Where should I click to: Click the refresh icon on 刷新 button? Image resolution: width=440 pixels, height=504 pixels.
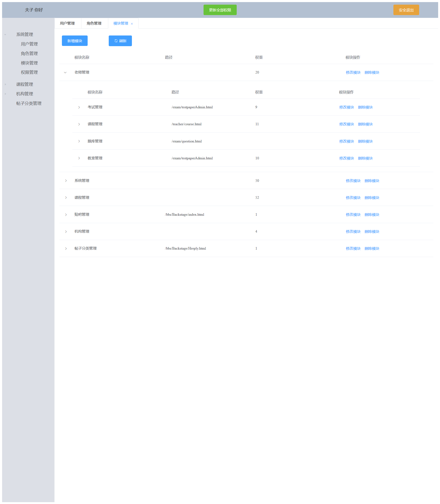(x=116, y=41)
